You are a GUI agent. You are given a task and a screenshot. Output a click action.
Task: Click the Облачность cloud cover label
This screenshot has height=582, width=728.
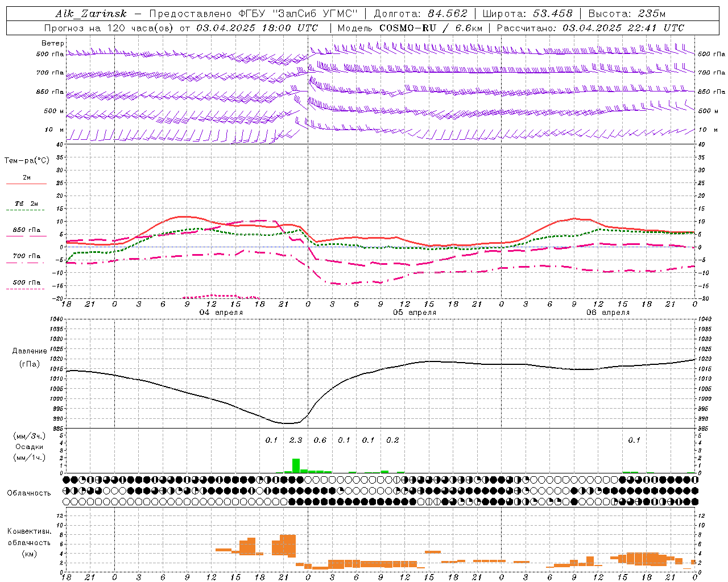pos(29,493)
